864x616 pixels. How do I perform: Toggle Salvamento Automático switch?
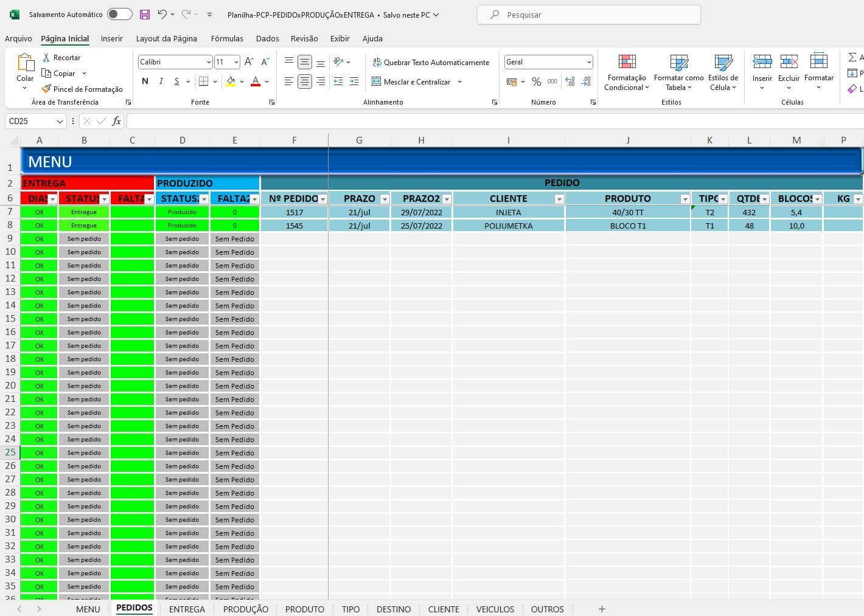tap(119, 15)
